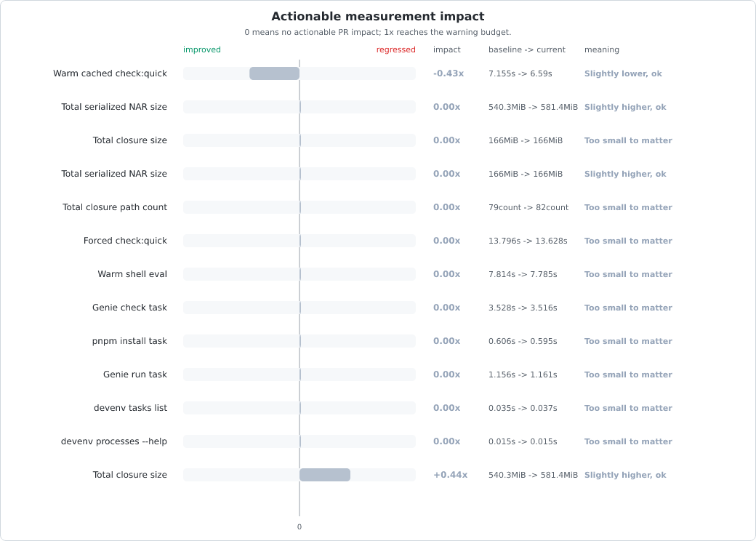This screenshot has width=756, height=541.
Task: Select the "devenv processes --help" row label
Action: coord(114,441)
